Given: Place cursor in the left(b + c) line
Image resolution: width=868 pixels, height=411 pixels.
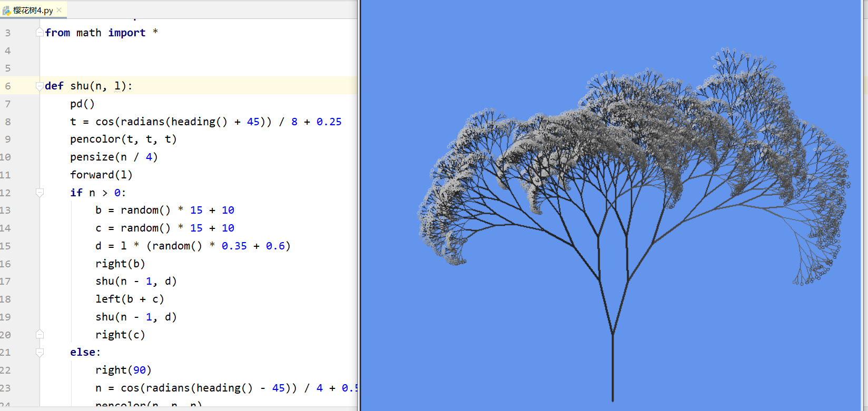Looking at the screenshot, I should click(x=130, y=299).
